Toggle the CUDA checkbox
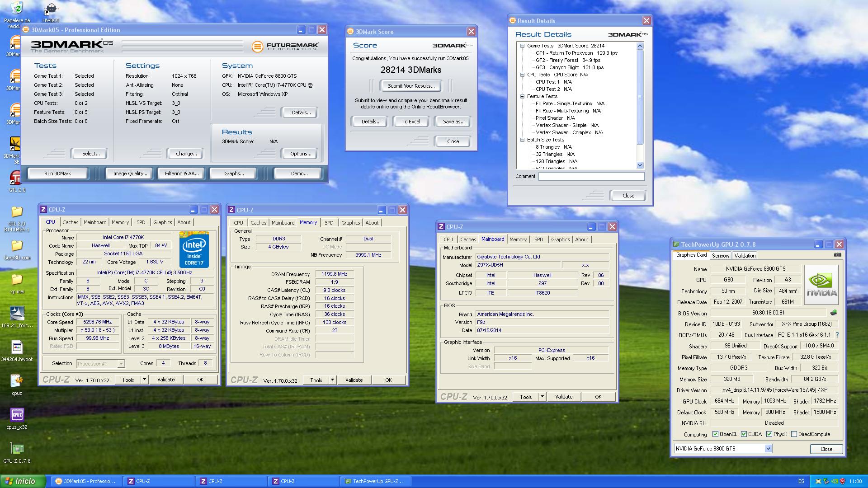The width and height of the screenshot is (868, 488). (x=744, y=434)
